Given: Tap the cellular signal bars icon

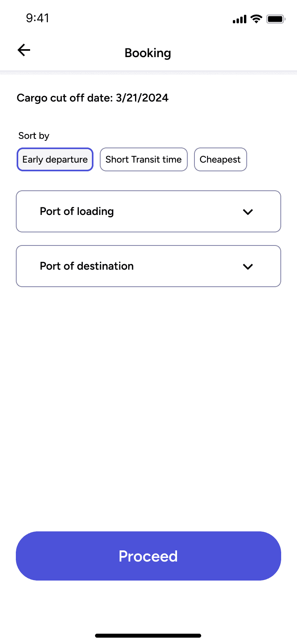Looking at the screenshot, I should click(x=240, y=19).
